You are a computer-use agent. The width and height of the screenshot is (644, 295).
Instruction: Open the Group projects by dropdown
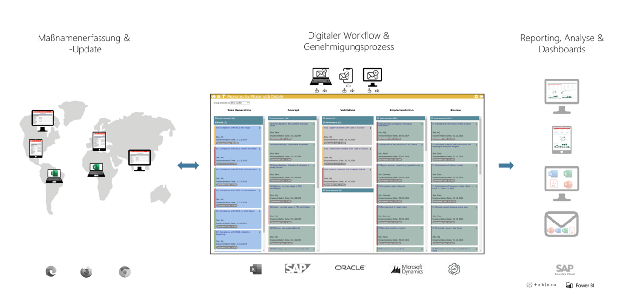240,103
